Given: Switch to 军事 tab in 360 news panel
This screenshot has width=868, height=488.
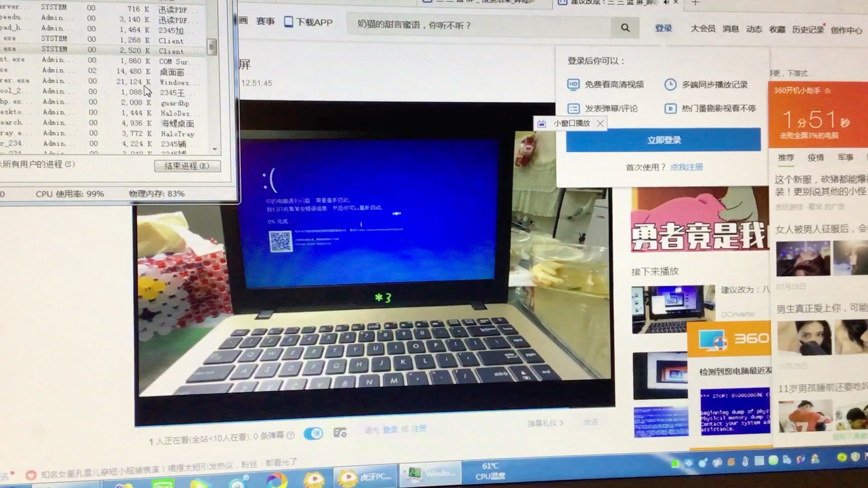Looking at the screenshot, I should pyautogui.click(x=845, y=157).
